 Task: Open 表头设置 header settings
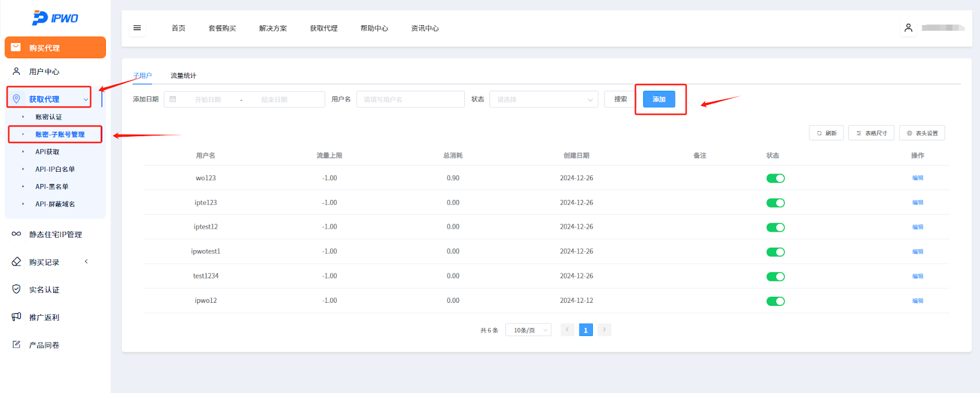[922, 133]
